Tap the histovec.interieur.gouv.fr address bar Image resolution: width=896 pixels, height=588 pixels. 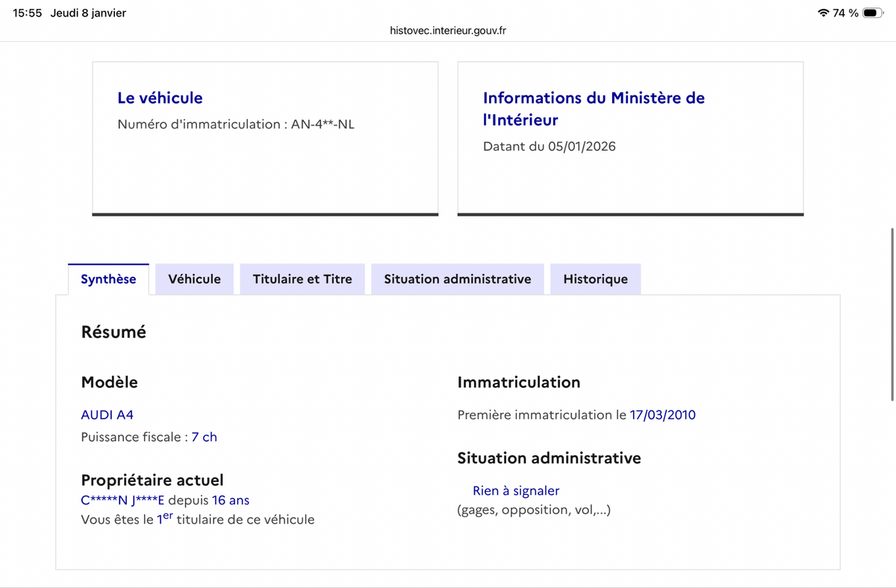448,31
